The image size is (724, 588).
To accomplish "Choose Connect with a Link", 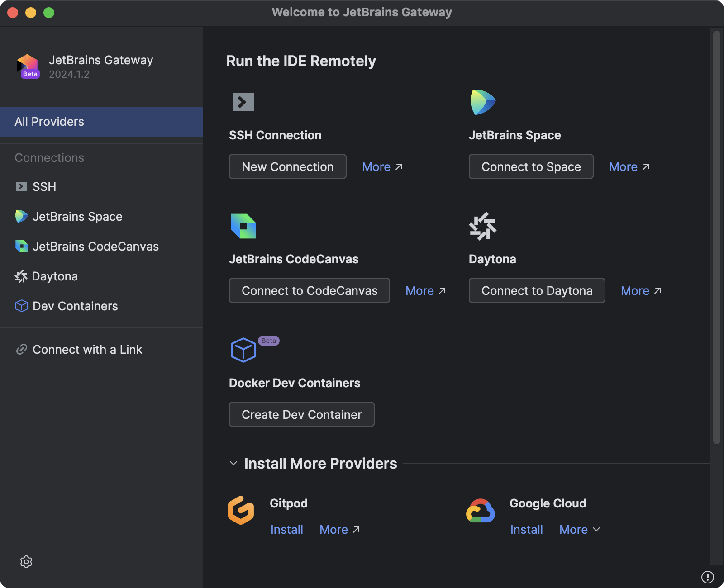I will click(101, 350).
